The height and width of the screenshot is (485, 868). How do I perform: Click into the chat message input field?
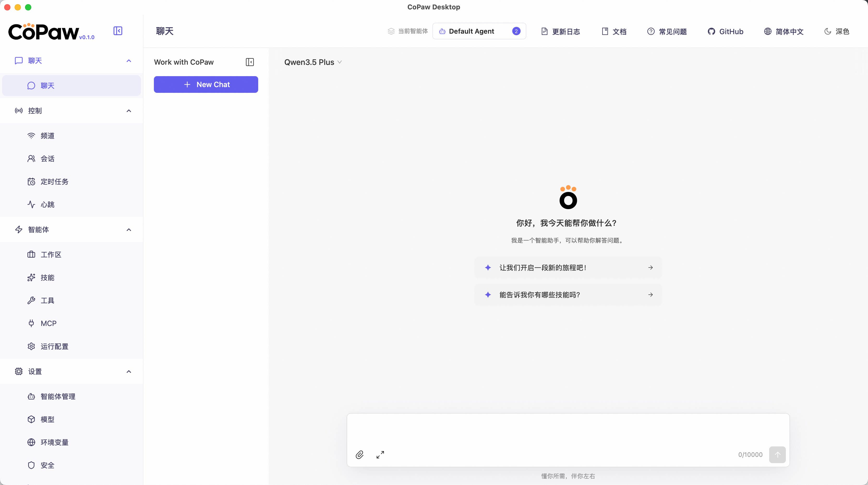568,429
